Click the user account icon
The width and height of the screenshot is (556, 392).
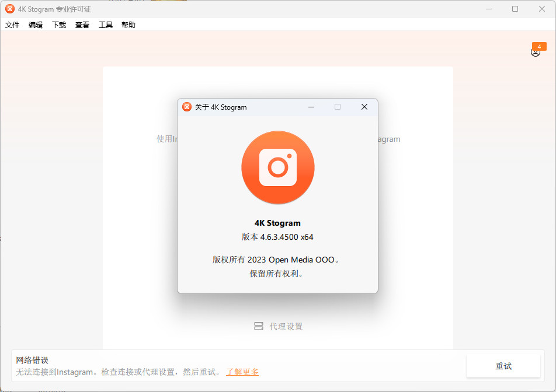pyautogui.click(x=535, y=52)
